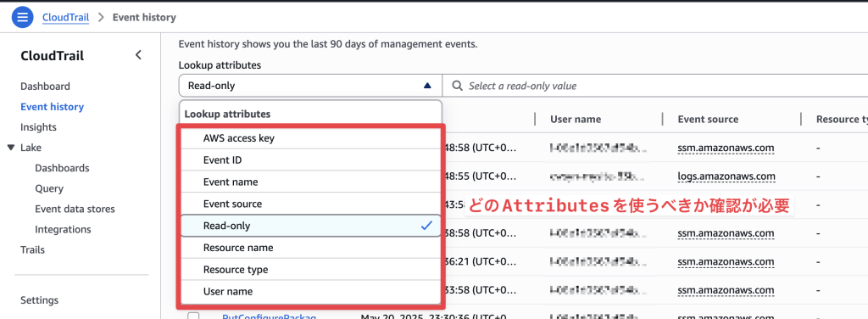This screenshot has width=868, height=319.
Task: Open the PutConfigurePackag event link
Action: (x=269, y=316)
